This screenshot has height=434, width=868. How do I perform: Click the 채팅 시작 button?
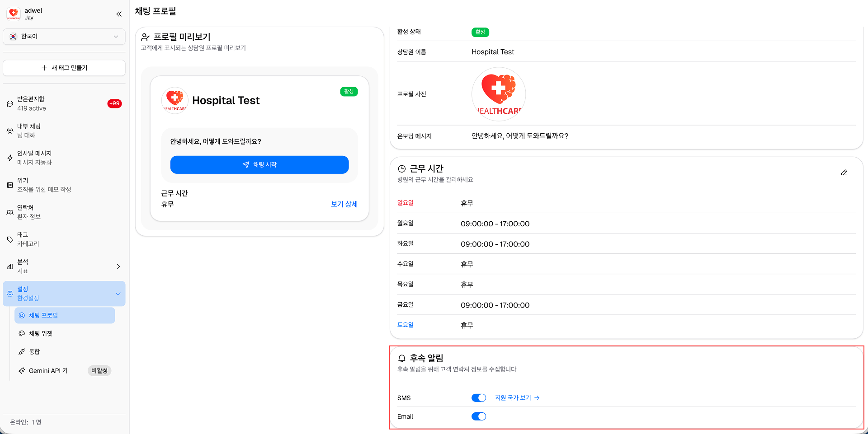click(x=259, y=164)
